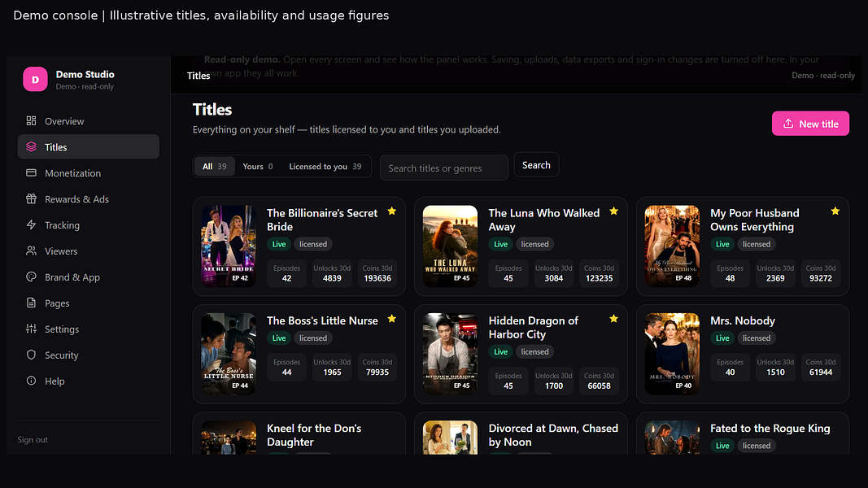868x488 pixels.
Task: Open Mrs. Nobody poster thumbnail
Action: point(672,354)
